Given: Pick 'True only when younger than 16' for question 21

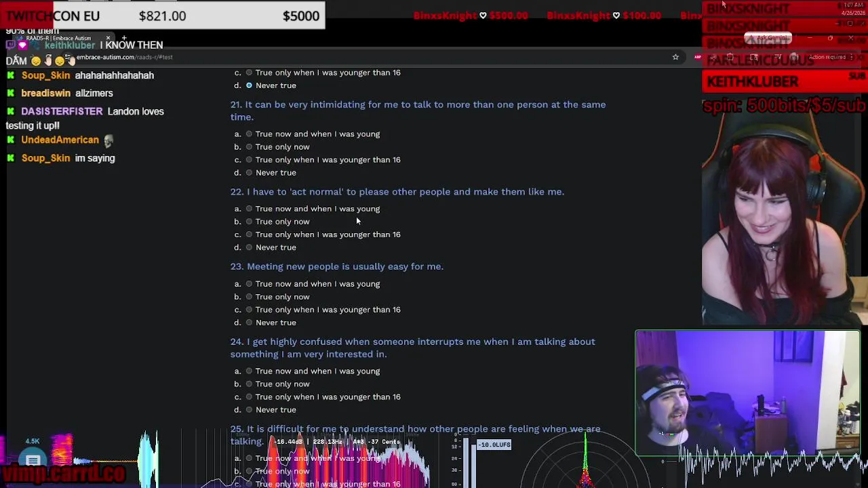Looking at the screenshot, I should (x=249, y=160).
